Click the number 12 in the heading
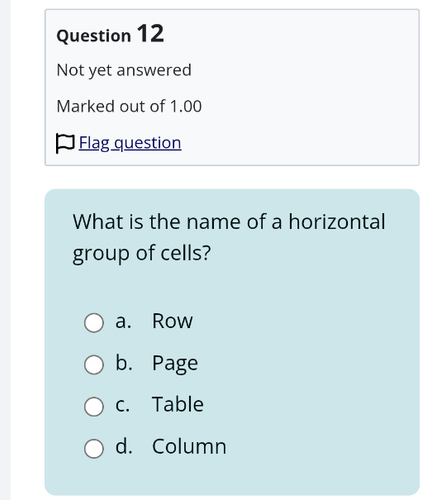The width and height of the screenshot is (427, 500). pyautogui.click(x=151, y=33)
